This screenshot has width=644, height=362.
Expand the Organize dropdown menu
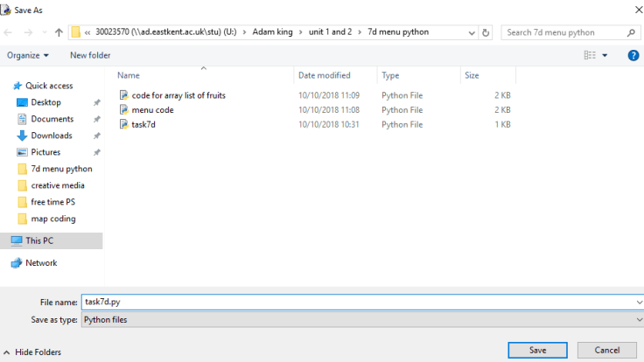point(28,55)
